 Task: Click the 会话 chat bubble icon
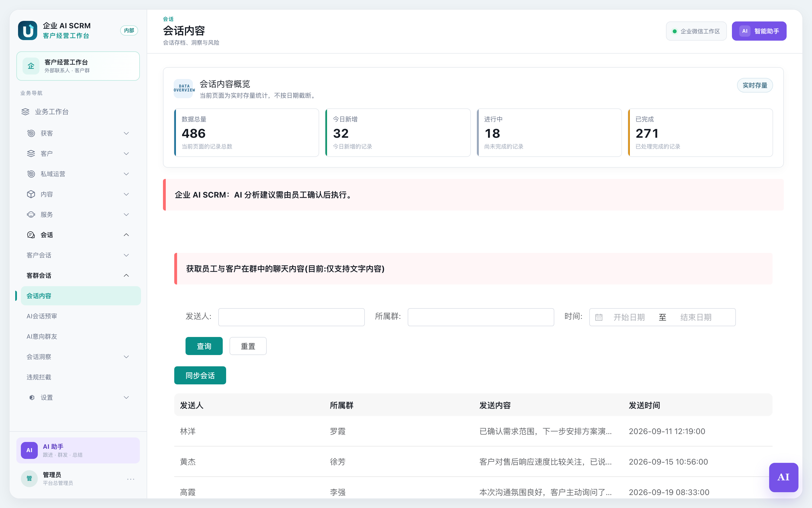[31, 235]
